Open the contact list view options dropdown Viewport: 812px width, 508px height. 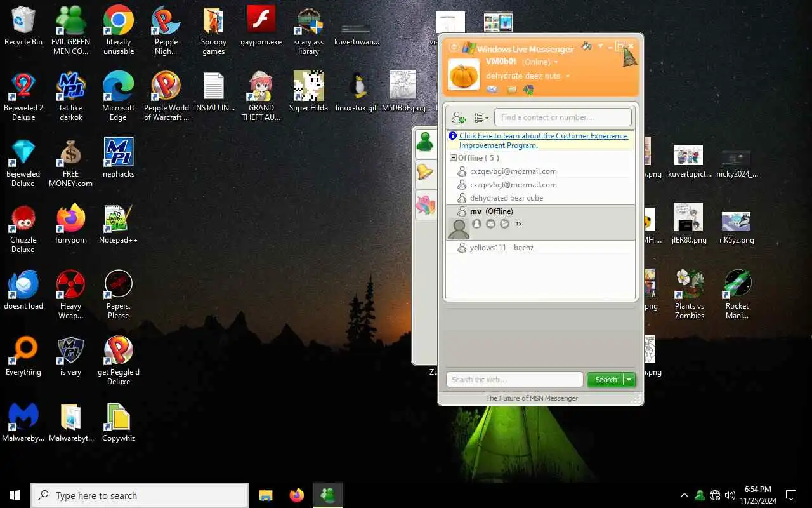[x=482, y=117]
